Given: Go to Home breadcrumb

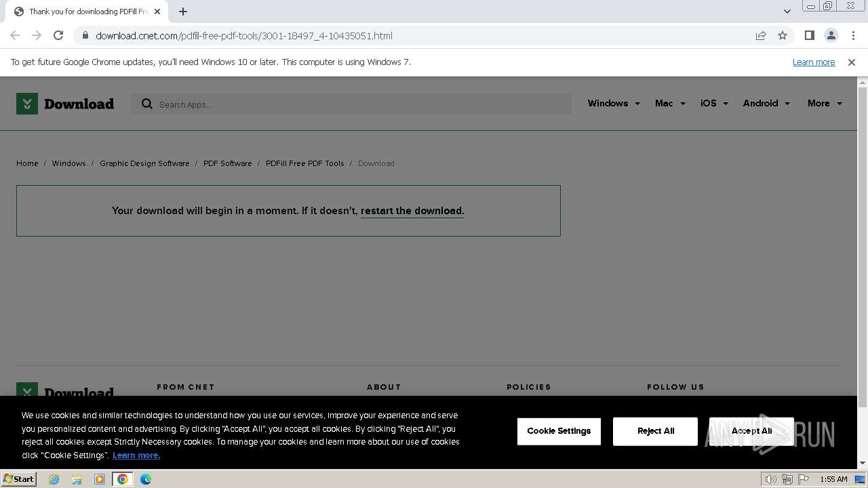Looking at the screenshot, I should [x=27, y=163].
